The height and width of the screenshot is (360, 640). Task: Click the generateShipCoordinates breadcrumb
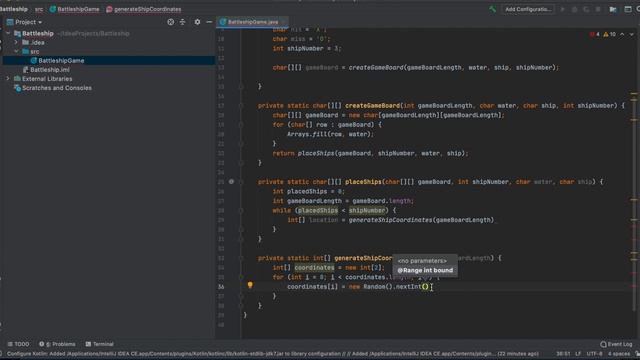pos(147,9)
